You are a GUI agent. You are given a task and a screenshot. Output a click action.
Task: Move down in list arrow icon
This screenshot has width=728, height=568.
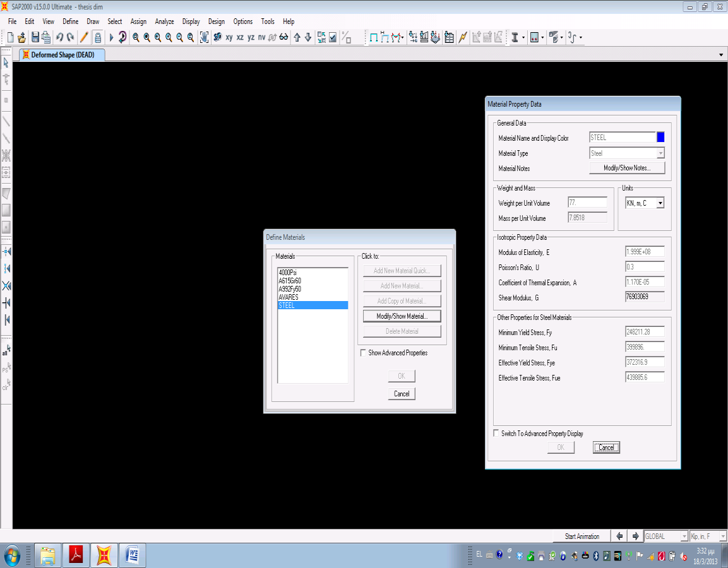[x=308, y=38]
